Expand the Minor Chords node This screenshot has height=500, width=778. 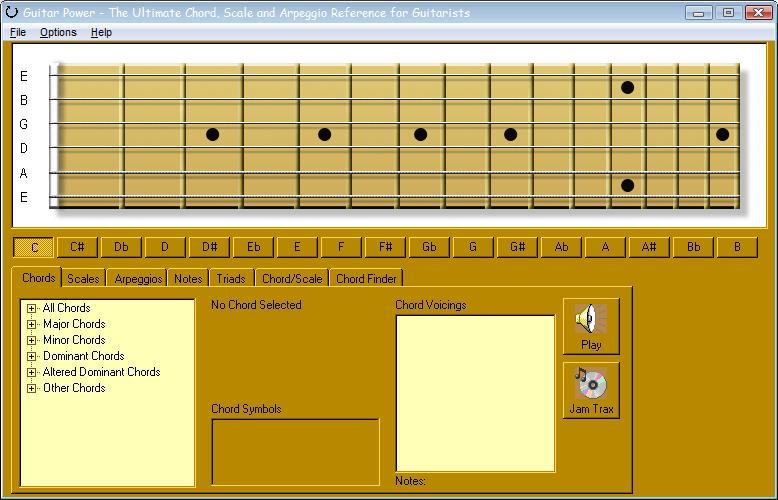(31, 340)
